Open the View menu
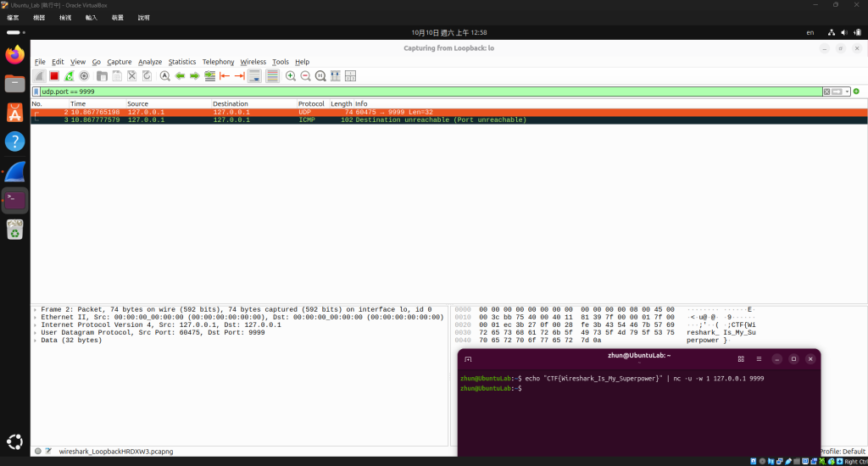 [77, 62]
